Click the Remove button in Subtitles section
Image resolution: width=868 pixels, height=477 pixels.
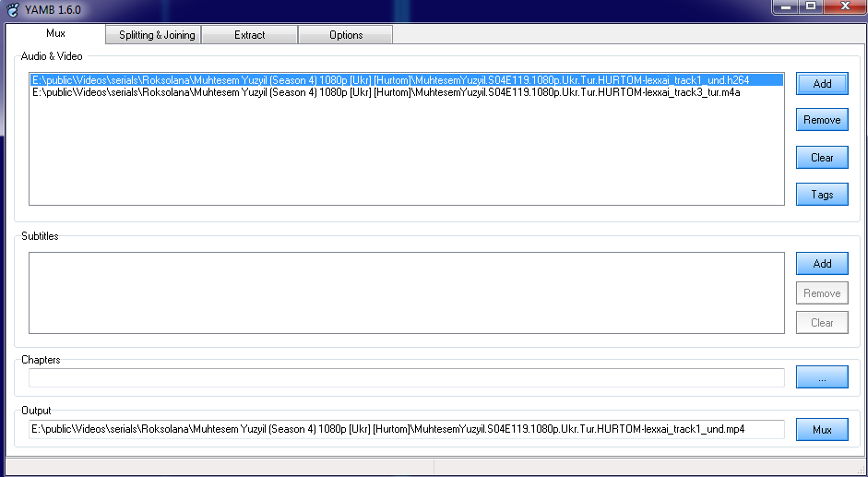(x=822, y=293)
